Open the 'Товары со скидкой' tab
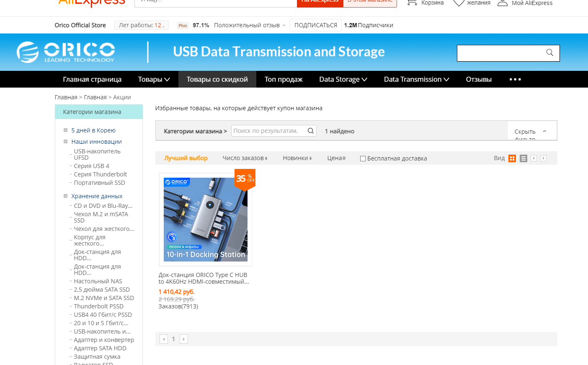The width and height of the screenshot is (588, 365). pos(217,79)
